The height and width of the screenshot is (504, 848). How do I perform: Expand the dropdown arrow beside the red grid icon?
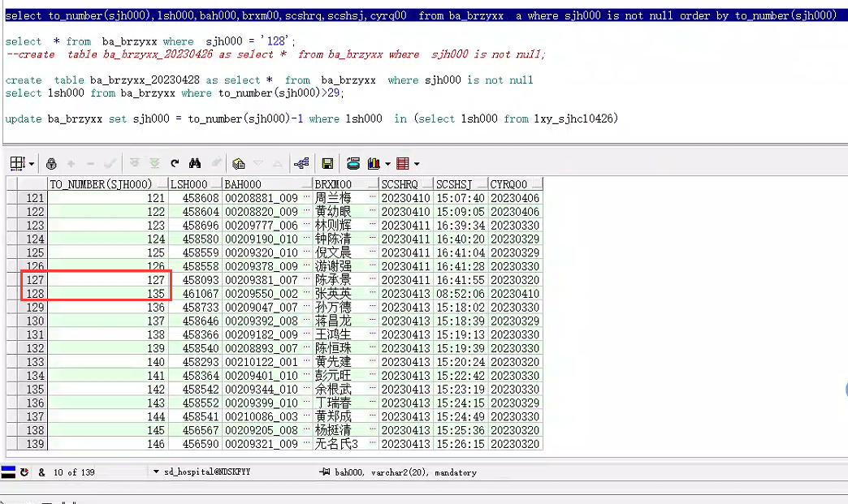pyautogui.click(x=417, y=164)
